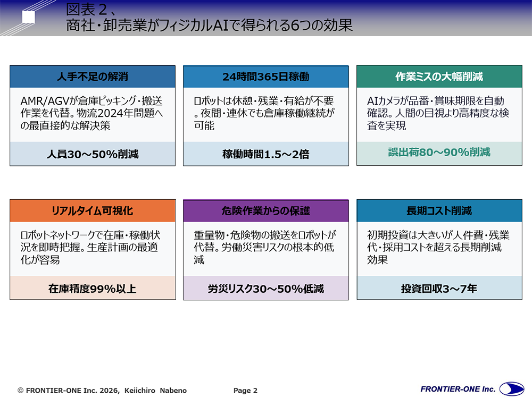Select the 'リアルタイム可視化' orange header
This screenshot has height=398, width=532.
coord(93,211)
